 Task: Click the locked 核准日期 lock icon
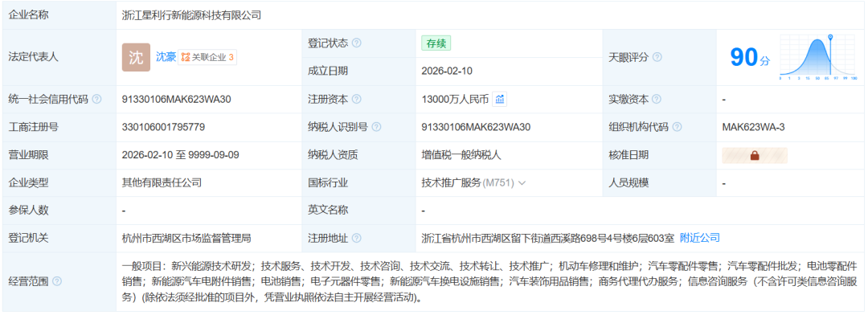click(x=755, y=156)
